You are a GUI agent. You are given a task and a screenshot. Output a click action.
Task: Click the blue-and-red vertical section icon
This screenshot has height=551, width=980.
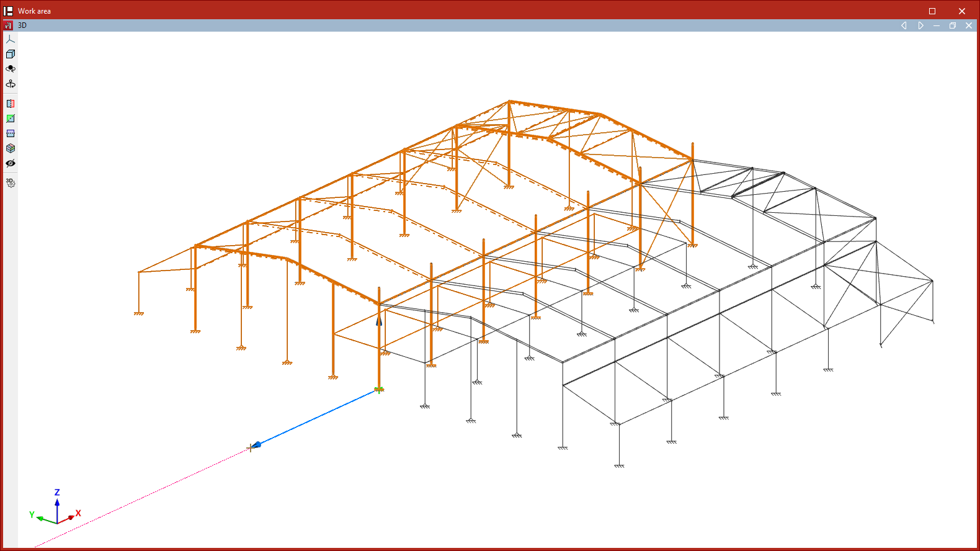coord(11,104)
